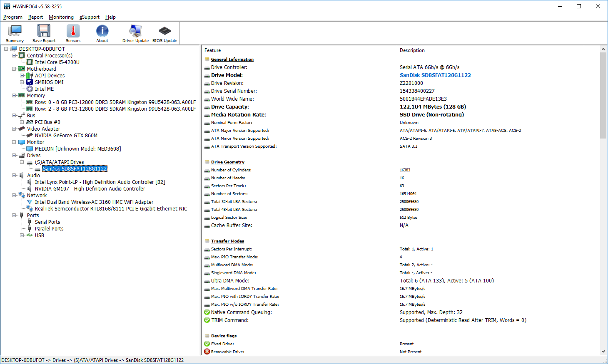Open the eSupport menu
The width and height of the screenshot is (608, 364).
pos(90,17)
